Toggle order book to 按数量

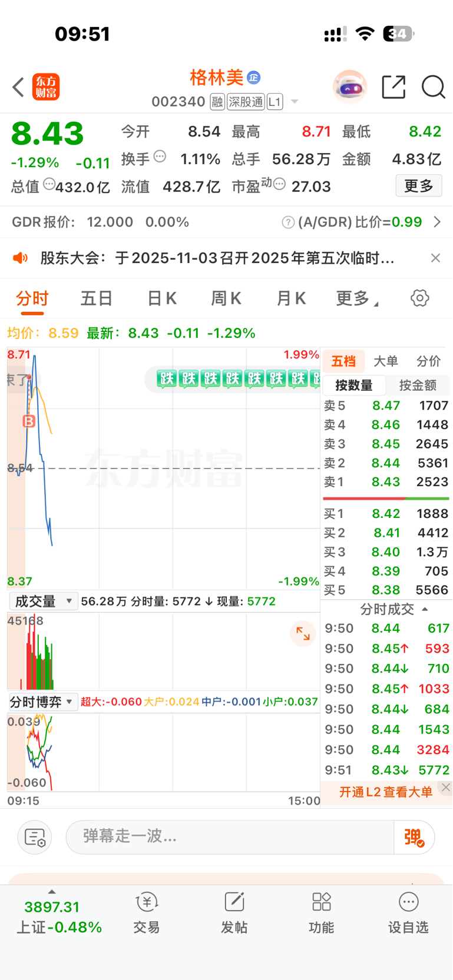(354, 386)
